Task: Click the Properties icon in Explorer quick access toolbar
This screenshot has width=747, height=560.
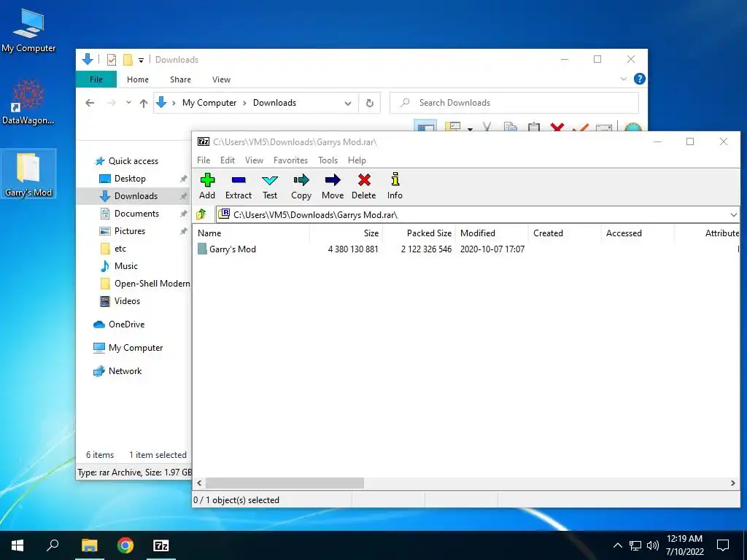Action: click(112, 60)
